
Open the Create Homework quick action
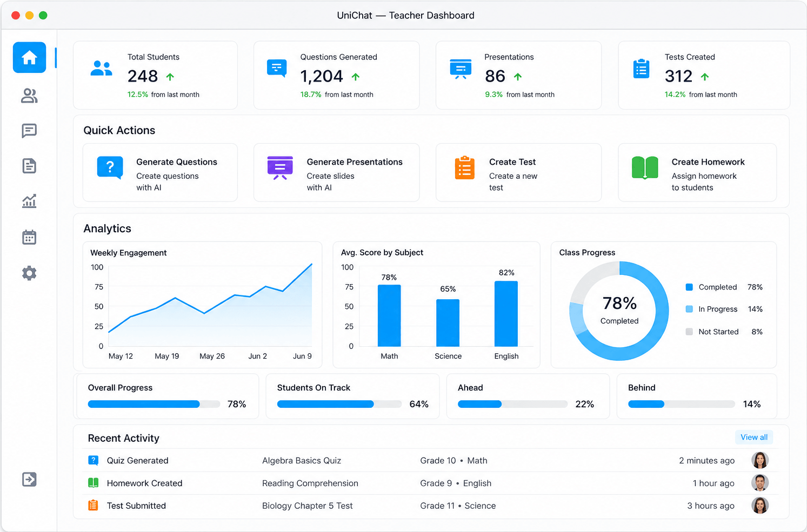(697, 173)
